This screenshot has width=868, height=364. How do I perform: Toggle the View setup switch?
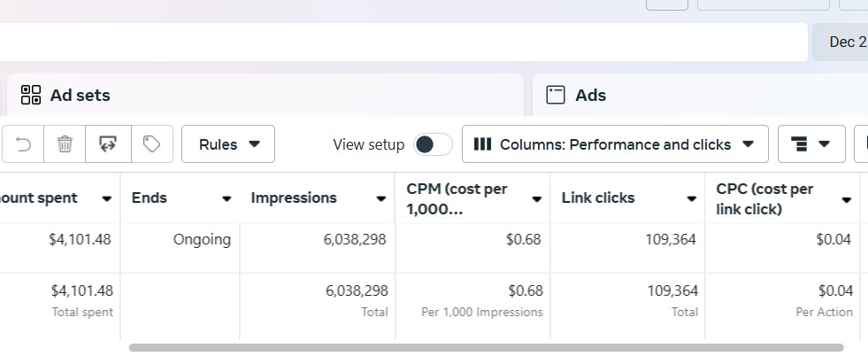[433, 144]
